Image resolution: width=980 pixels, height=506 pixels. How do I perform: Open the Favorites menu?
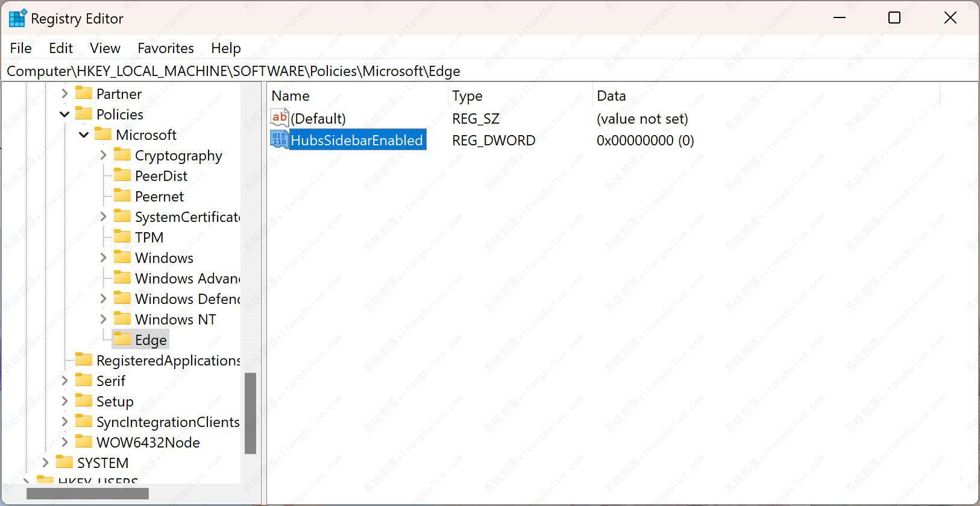166,48
